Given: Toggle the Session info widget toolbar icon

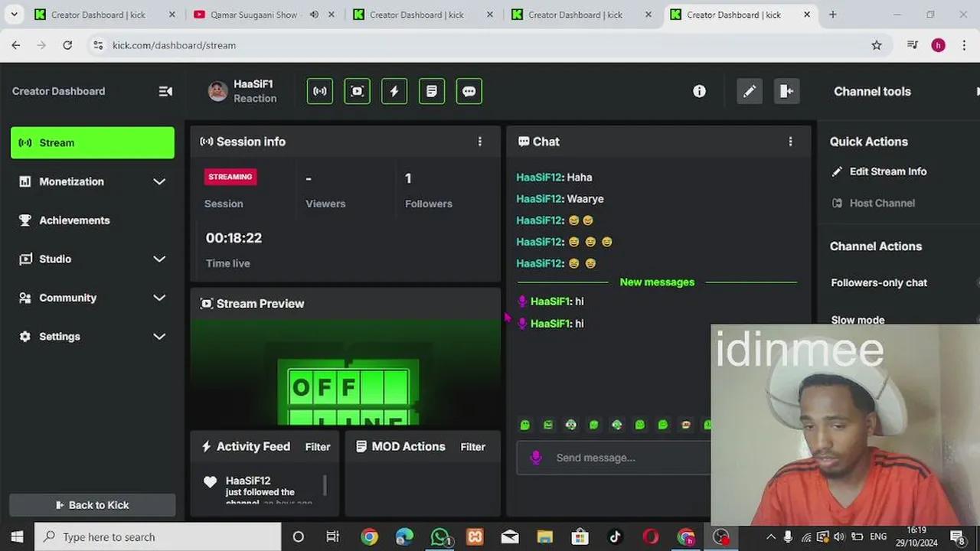Looking at the screenshot, I should tap(320, 91).
